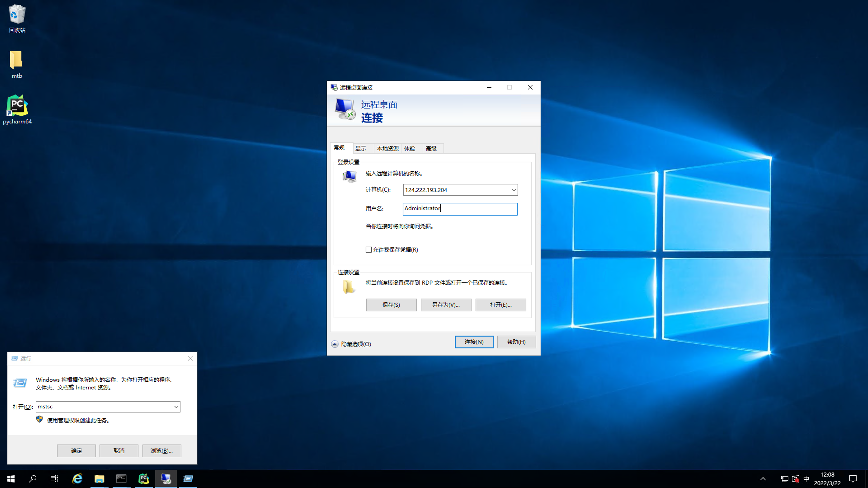Enable the allow saving credentials checkbox
Screen dimensions: 868x488
pyautogui.click(x=369, y=250)
